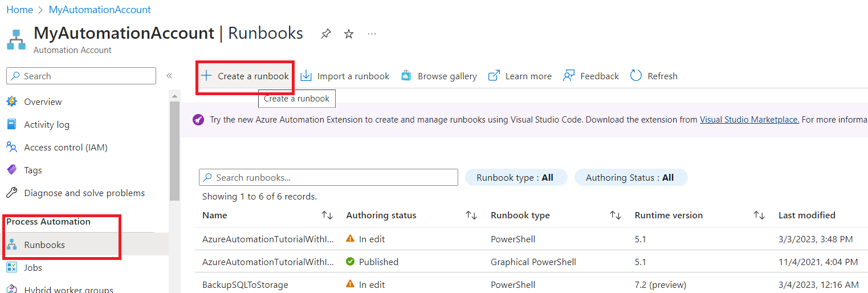This screenshot has height=293, width=868.
Task: Click the sidebar vertical scrollbar
Action: tap(174, 151)
